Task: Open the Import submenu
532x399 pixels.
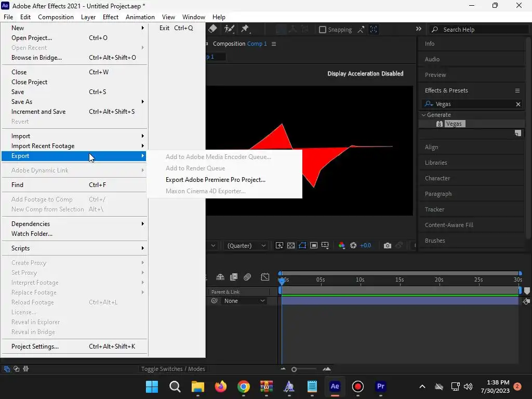Action: (x=74, y=136)
